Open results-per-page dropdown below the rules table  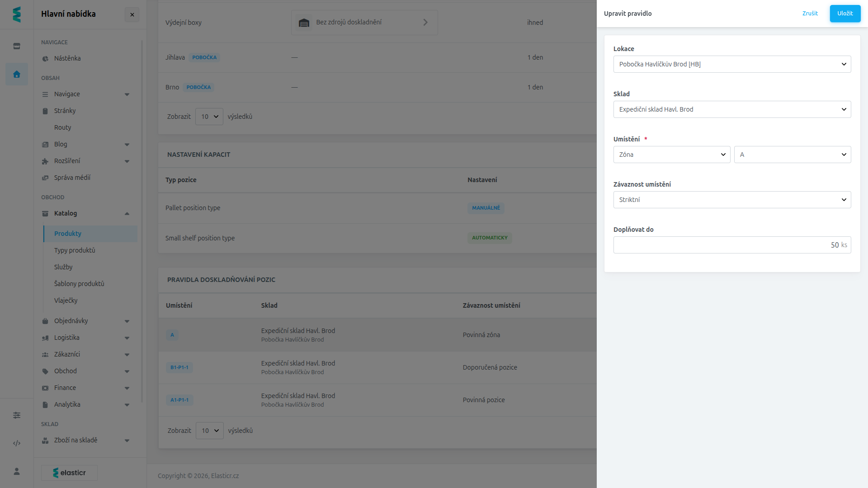[210, 431]
